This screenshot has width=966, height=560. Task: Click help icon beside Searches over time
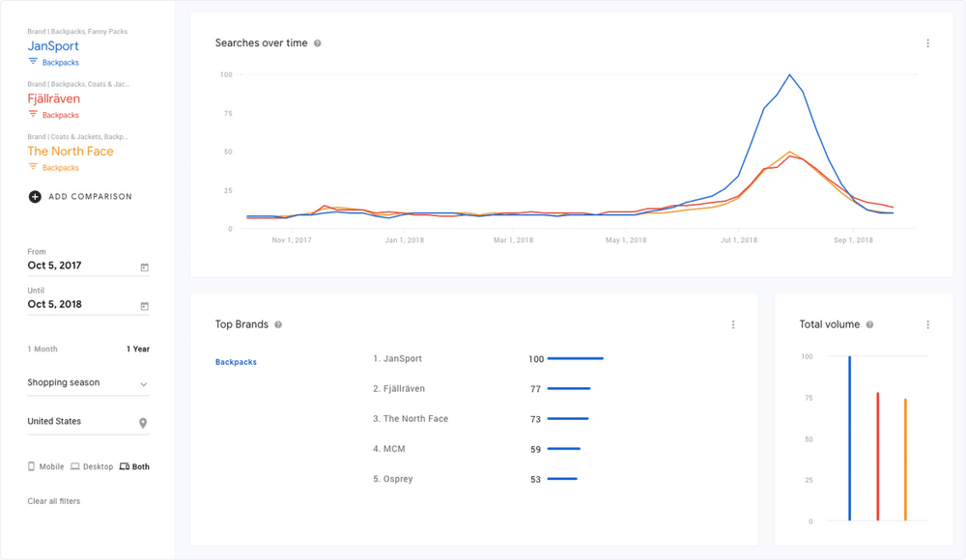click(x=317, y=43)
